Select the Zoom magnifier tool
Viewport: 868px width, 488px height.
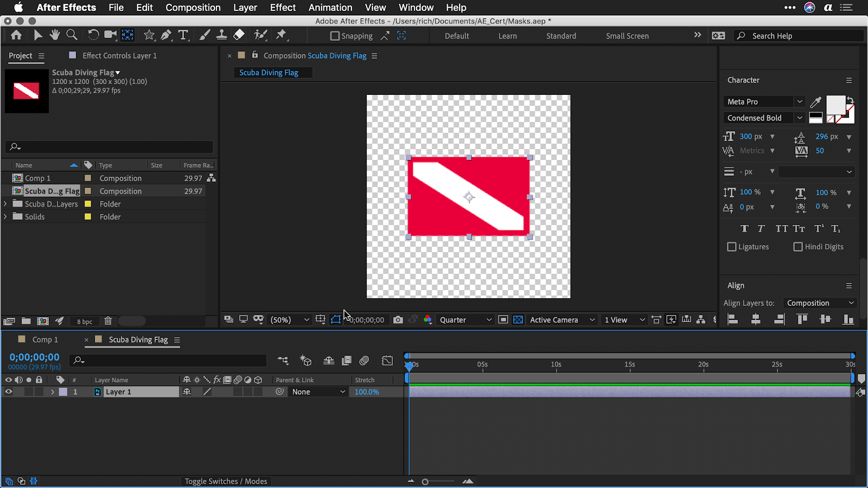point(72,35)
